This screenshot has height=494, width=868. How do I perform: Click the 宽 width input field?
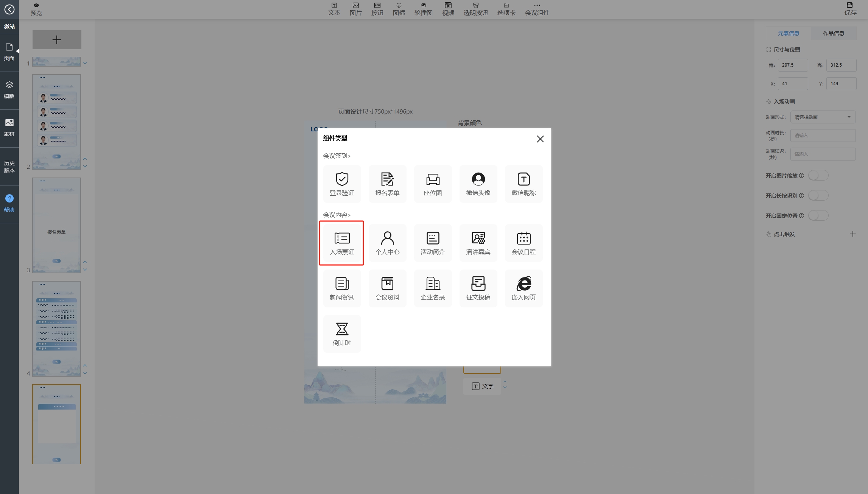pos(793,65)
